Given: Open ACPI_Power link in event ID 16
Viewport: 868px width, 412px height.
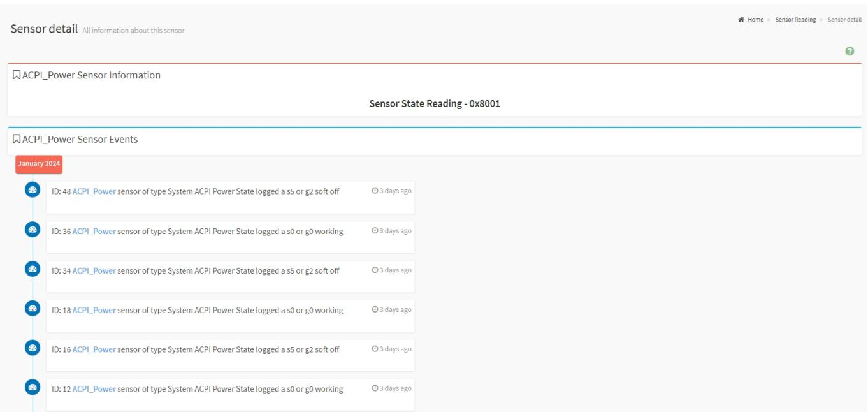Looking at the screenshot, I should [94, 349].
